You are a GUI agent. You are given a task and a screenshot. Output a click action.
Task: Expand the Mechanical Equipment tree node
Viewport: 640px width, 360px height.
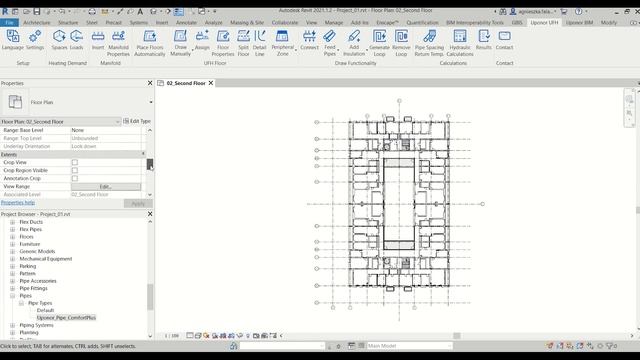[x=12, y=259]
